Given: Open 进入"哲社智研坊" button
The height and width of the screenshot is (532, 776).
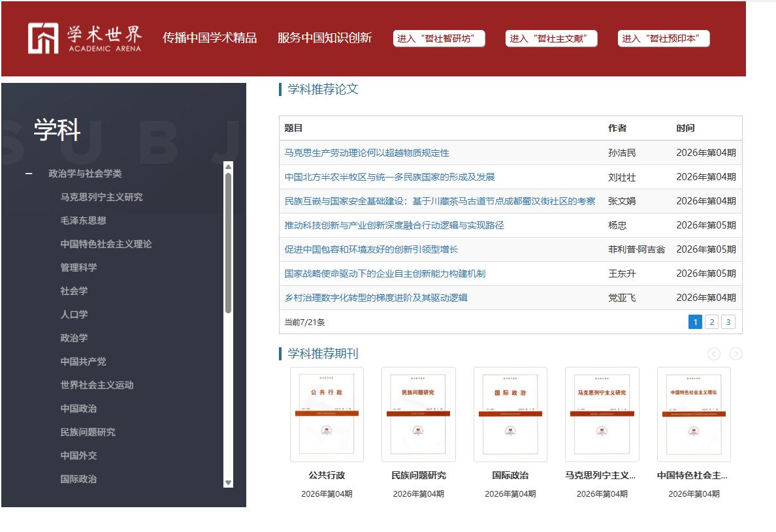Looking at the screenshot, I should pos(439,39).
